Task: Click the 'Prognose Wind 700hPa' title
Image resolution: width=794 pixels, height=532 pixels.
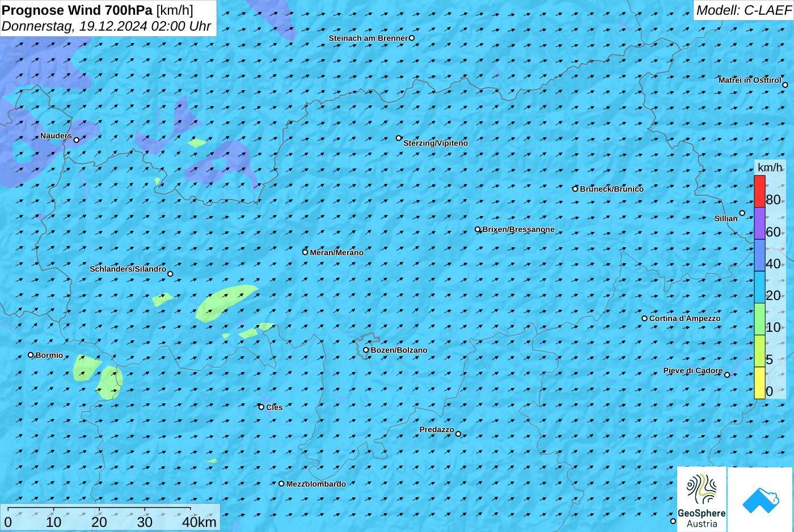Action: 77,10
